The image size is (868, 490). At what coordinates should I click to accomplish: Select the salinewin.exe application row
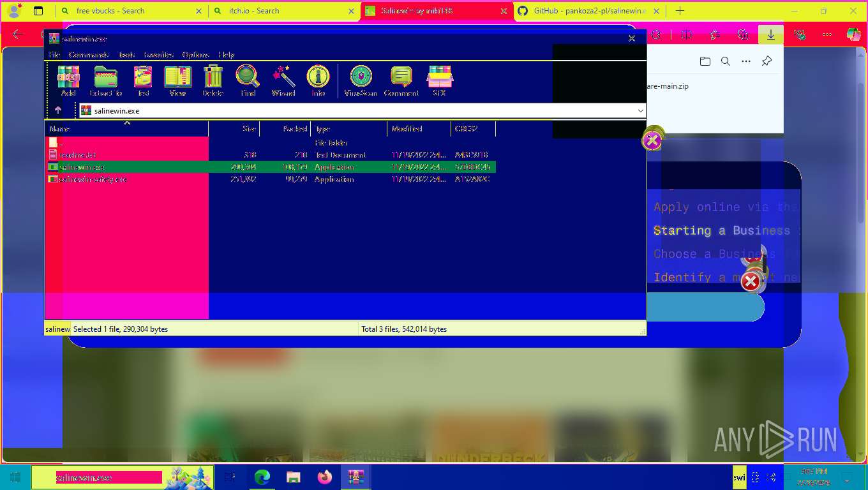(x=270, y=167)
